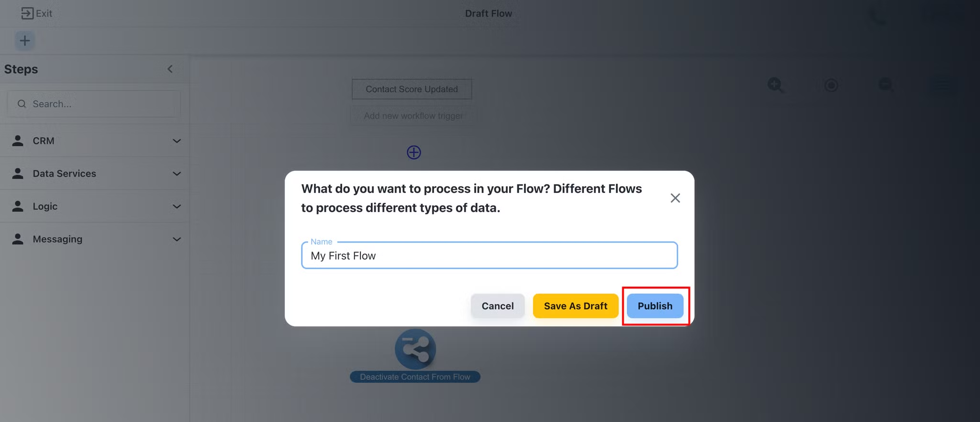Click the Add new workflow trigger button

(x=413, y=116)
